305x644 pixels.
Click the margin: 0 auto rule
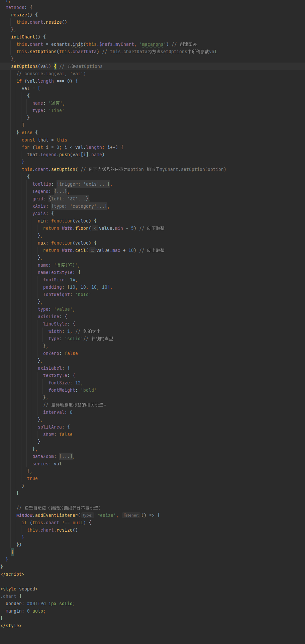[26, 611]
